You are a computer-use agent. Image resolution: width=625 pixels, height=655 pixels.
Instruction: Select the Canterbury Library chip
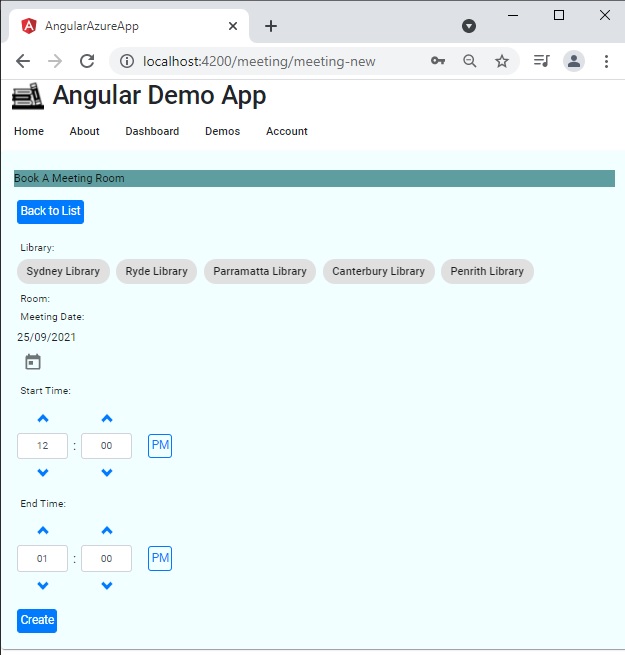379,272
